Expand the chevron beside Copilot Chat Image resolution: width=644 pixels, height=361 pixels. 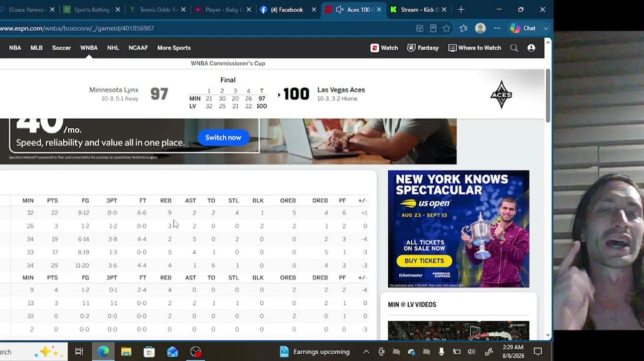(546, 28)
